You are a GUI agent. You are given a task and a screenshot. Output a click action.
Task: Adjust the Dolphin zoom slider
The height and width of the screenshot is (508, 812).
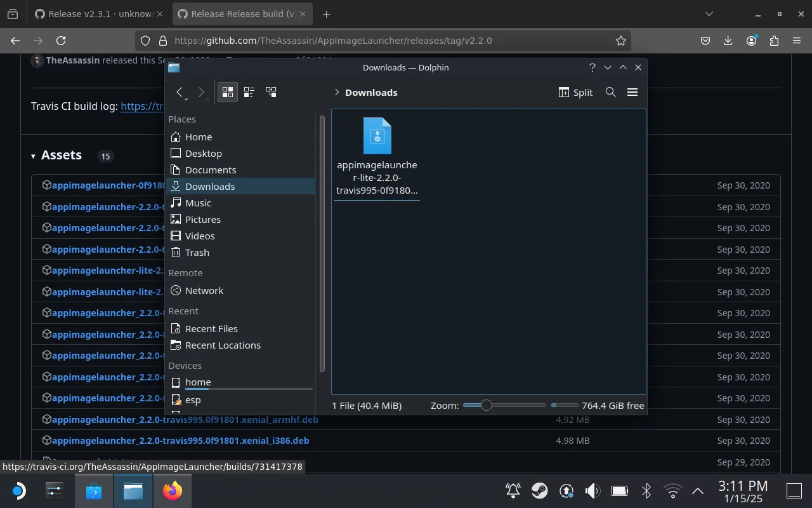pyautogui.click(x=486, y=404)
